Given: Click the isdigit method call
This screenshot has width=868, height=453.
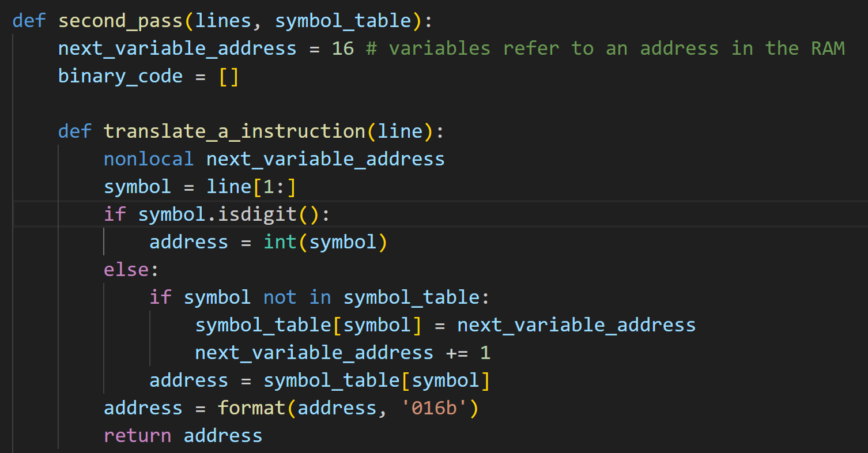Looking at the screenshot, I should coord(257,214).
